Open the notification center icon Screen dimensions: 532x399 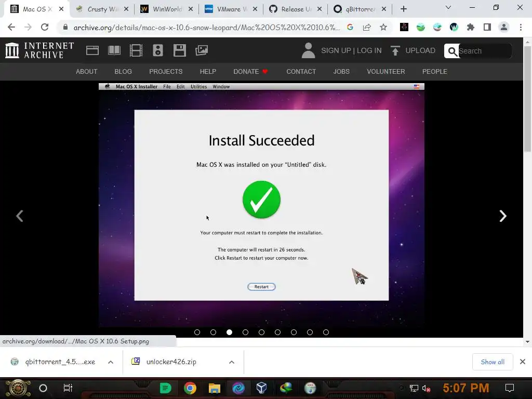click(510, 388)
